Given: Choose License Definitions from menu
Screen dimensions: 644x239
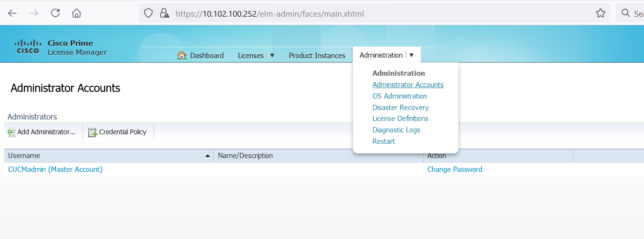Looking at the screenshot, I should point(400,119).
